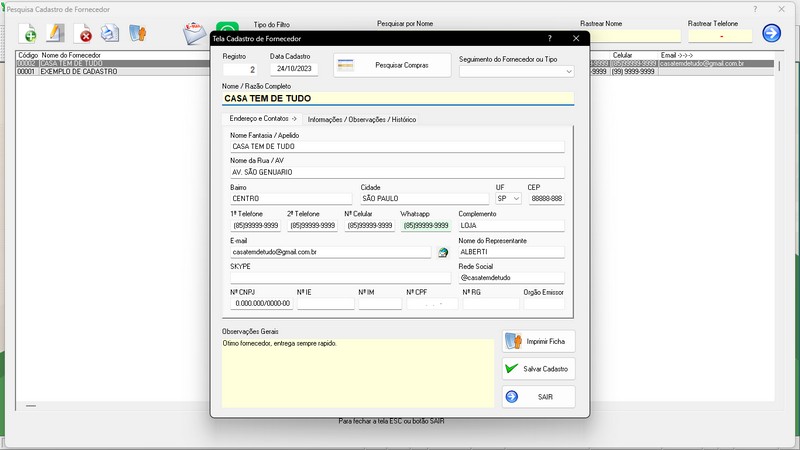800x450 pixels.
Task: Click the 1º Telefone field
Action: (256, 226)
